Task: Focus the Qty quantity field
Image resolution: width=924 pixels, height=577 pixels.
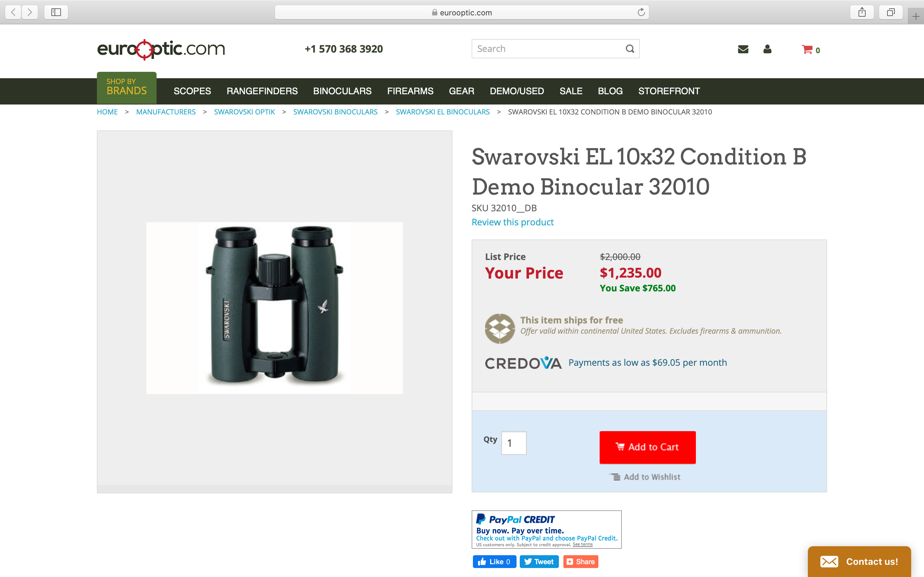Action: pos(514,443)
